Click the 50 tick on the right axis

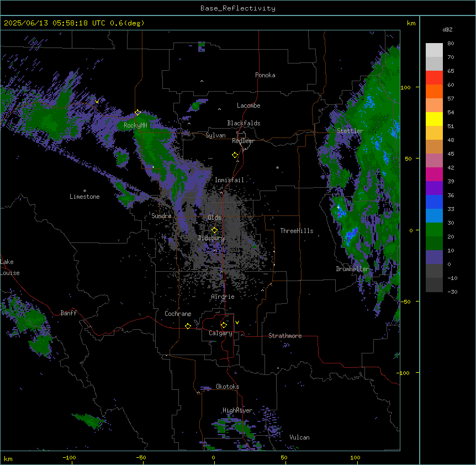(408, 158)
